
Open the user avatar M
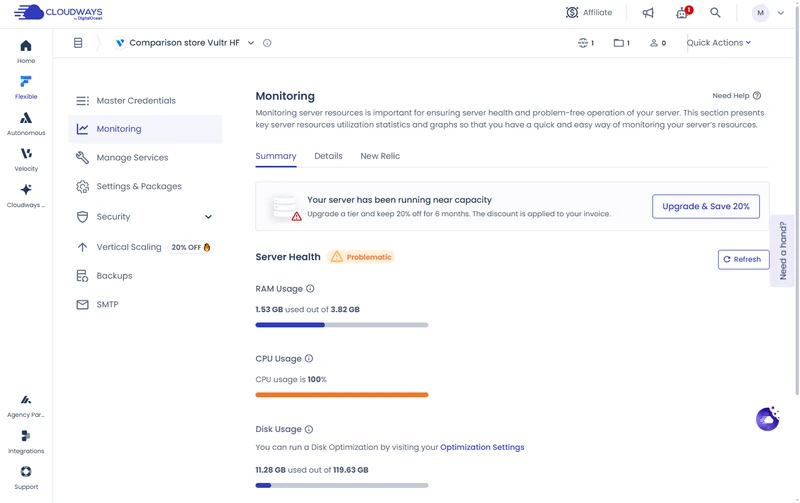pos(760,13)
